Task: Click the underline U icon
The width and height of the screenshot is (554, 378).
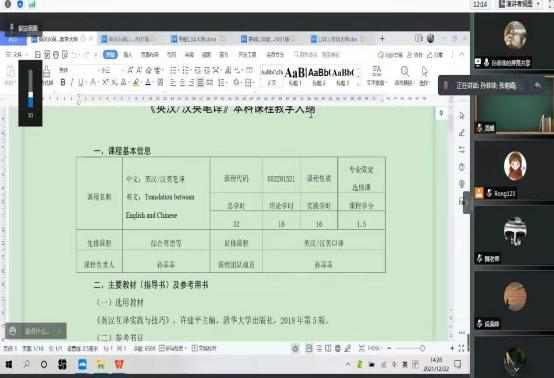Action: click(x=81, y=82)
